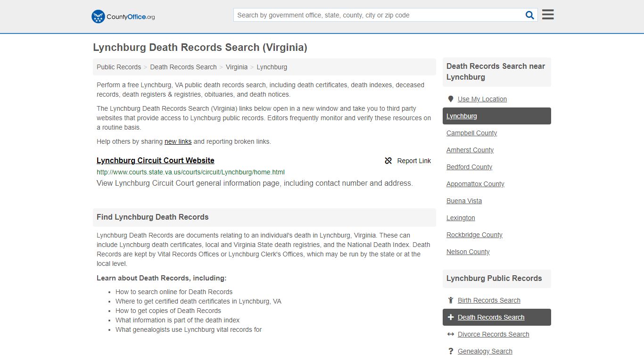
Task: Open Birth Records Search link
Action: coord(489,300)
